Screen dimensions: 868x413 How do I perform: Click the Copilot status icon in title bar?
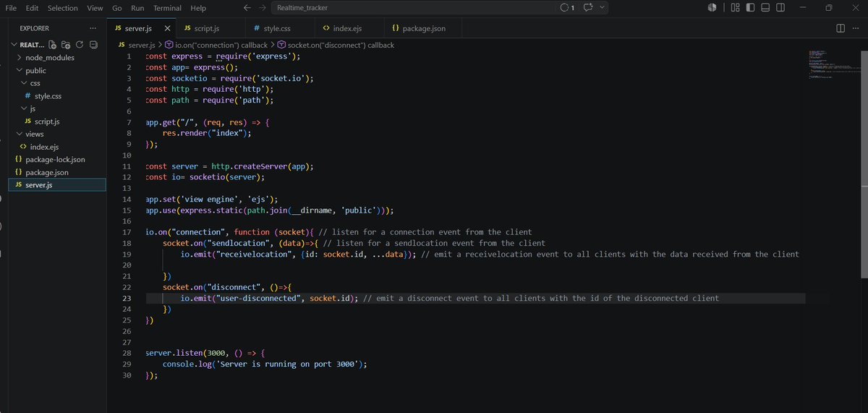tap(712, 7)
